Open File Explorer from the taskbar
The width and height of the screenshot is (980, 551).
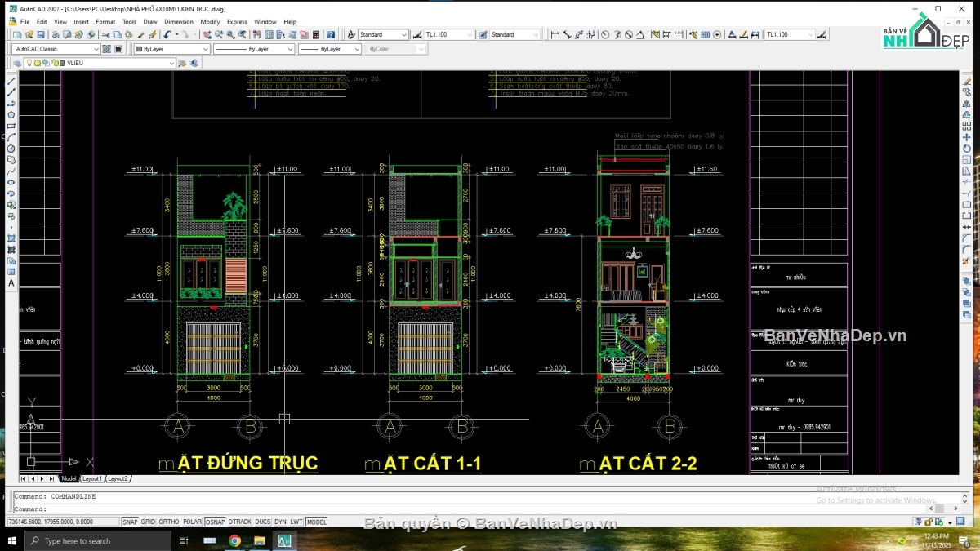tap(260, 540)
